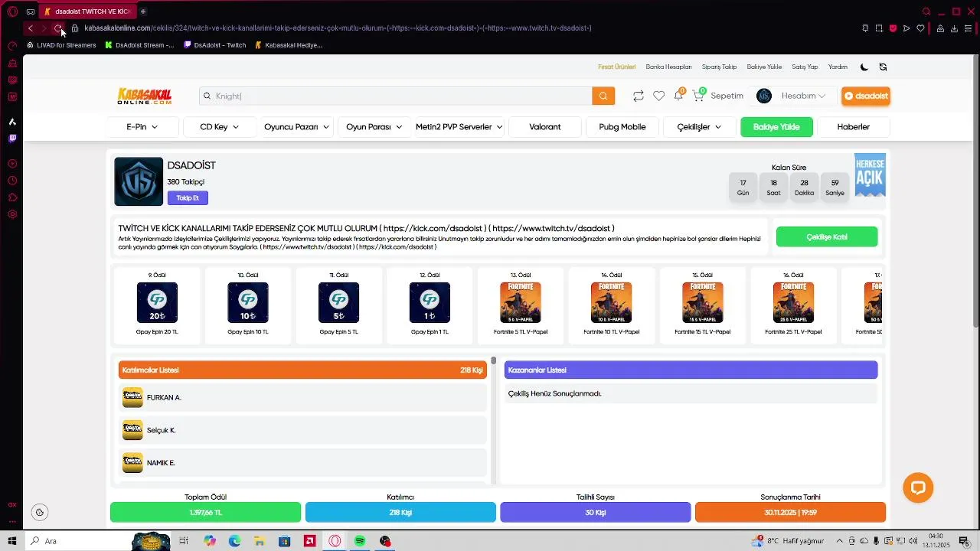This screenshot has width=980, height=551.
Task: Click the Windows Start button
Action: click(12, 541)
